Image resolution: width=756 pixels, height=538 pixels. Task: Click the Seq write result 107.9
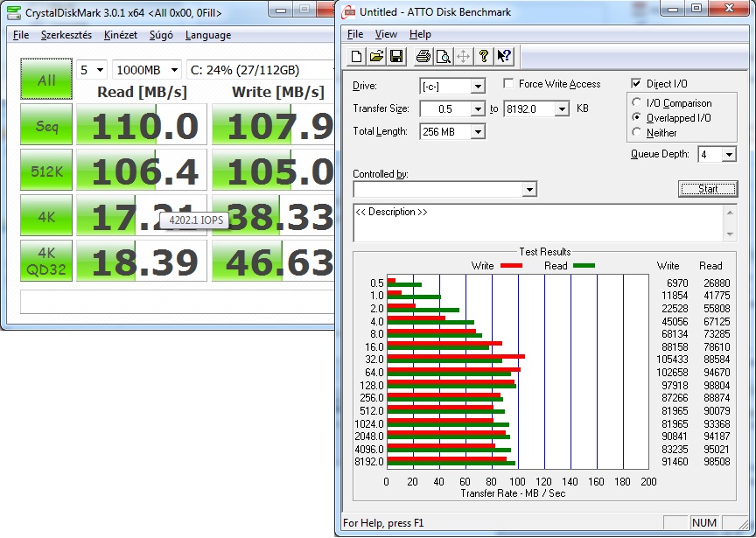point(273,125)
